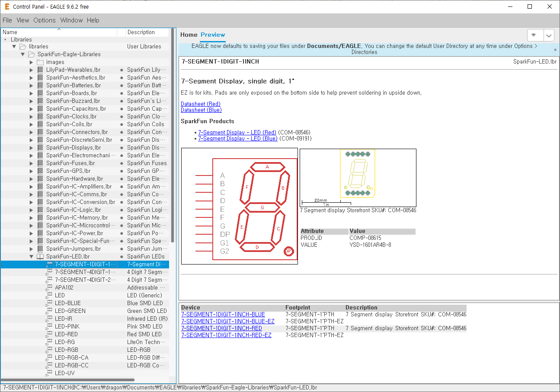
Task: Open the View menu
Action: pos(23,20)
